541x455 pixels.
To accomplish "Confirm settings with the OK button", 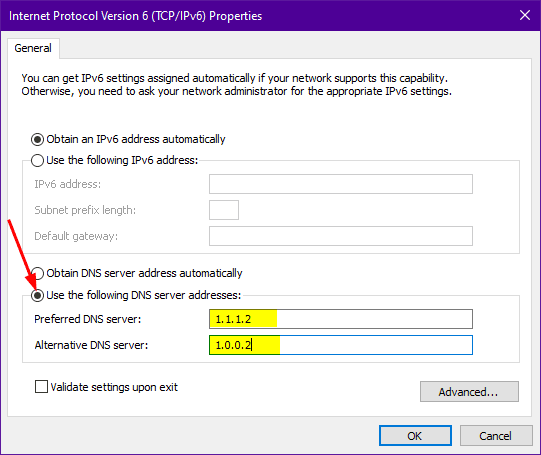I will (415, 436).
